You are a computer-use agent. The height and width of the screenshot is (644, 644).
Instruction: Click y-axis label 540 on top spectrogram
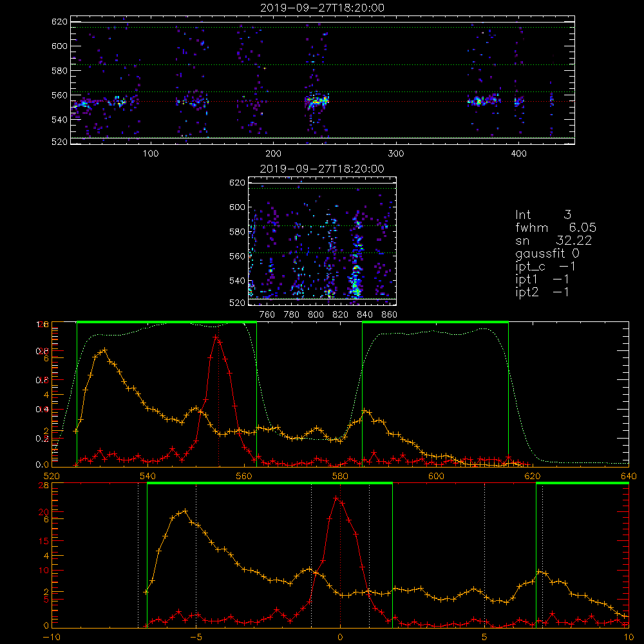59,120
